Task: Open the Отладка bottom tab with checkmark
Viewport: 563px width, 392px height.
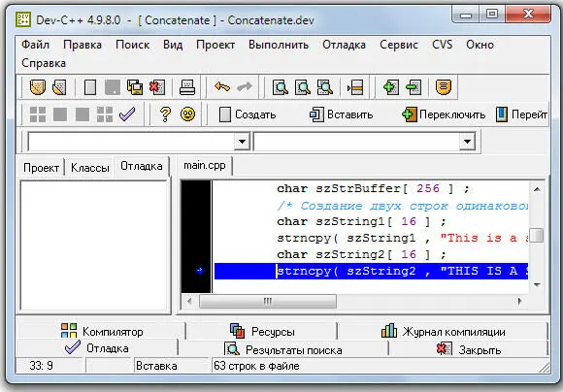Action: [97, 348]
